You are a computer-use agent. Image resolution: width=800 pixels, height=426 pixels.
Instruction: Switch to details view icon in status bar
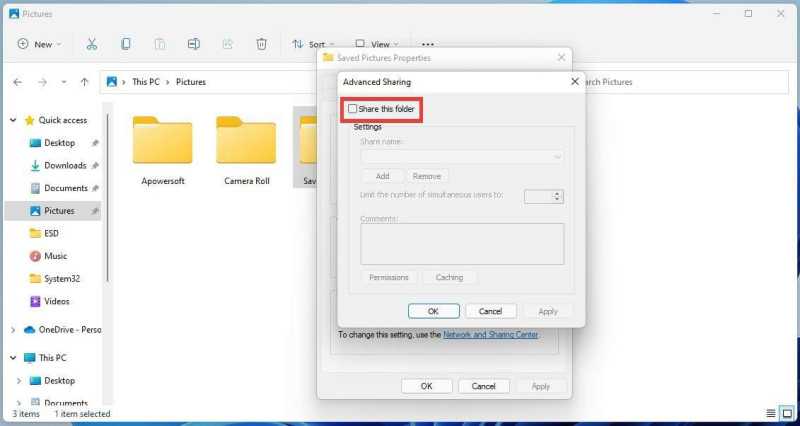coord(771,413)
